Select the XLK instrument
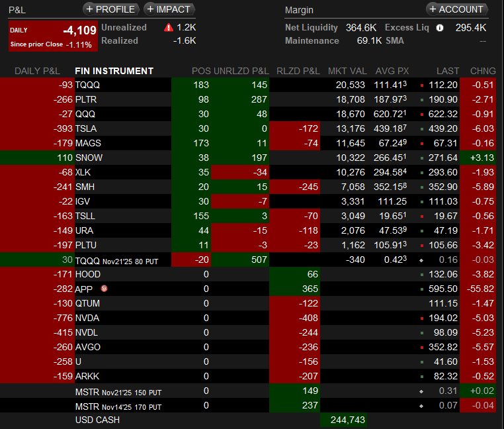 83,172
